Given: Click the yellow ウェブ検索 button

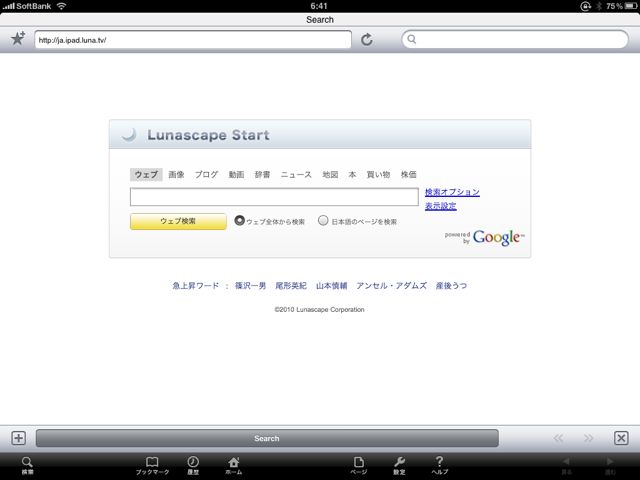Looking at the screenshot, I should click(178, 221).
